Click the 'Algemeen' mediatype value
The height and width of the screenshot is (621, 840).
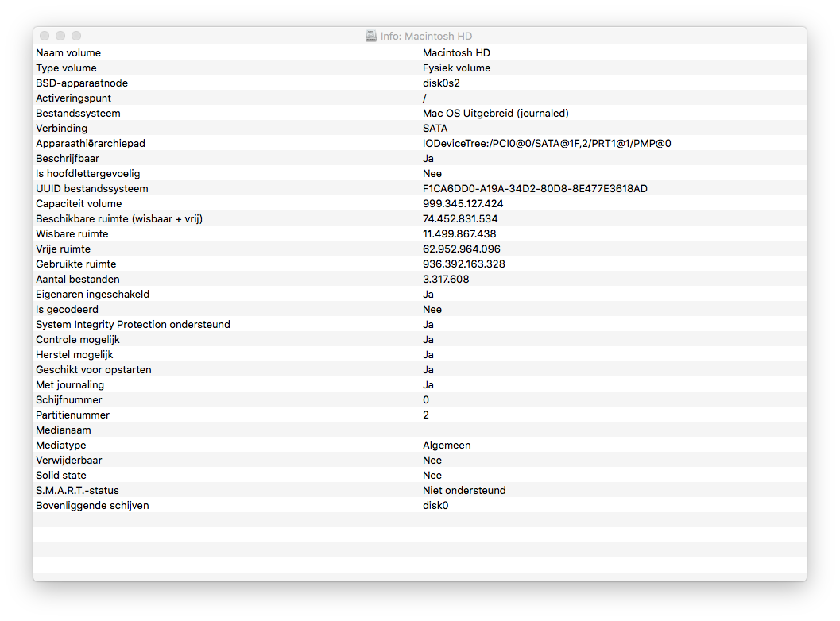(447, 445)
